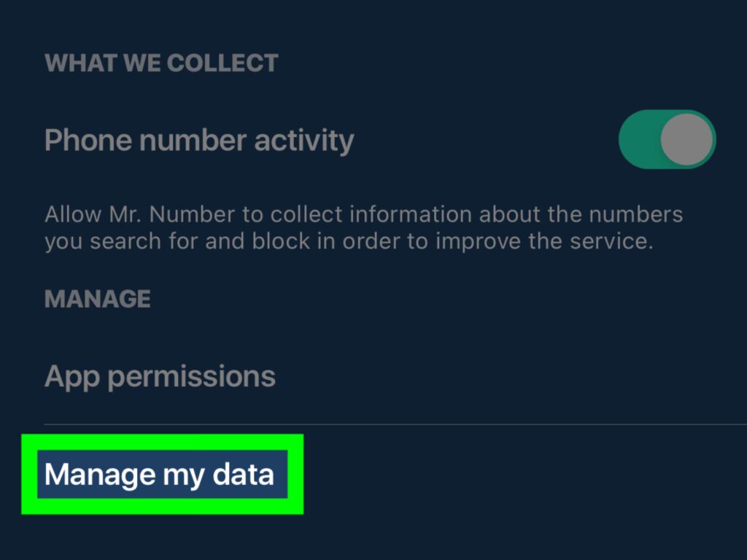Screen dimensions: 747x560
Task: Tap the Phone number activity label
Action: point(199,139)
